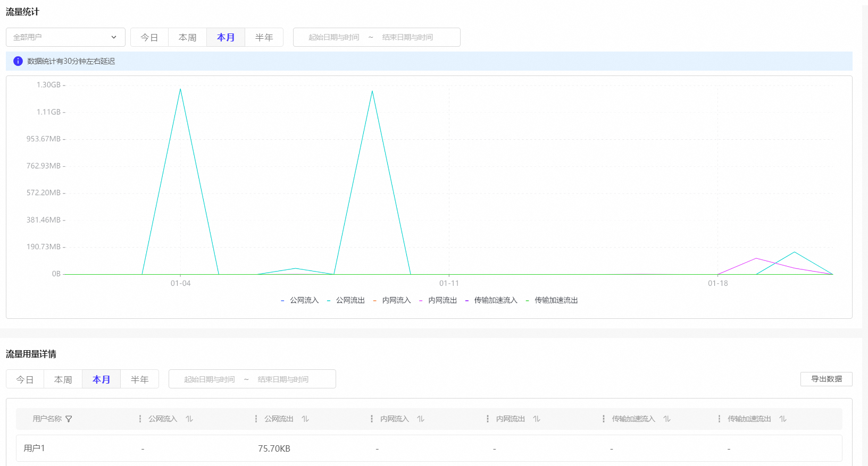Toggle the 传输加速流出 legend series
This screenshot has width=868, height=466.
click(552, 300)
